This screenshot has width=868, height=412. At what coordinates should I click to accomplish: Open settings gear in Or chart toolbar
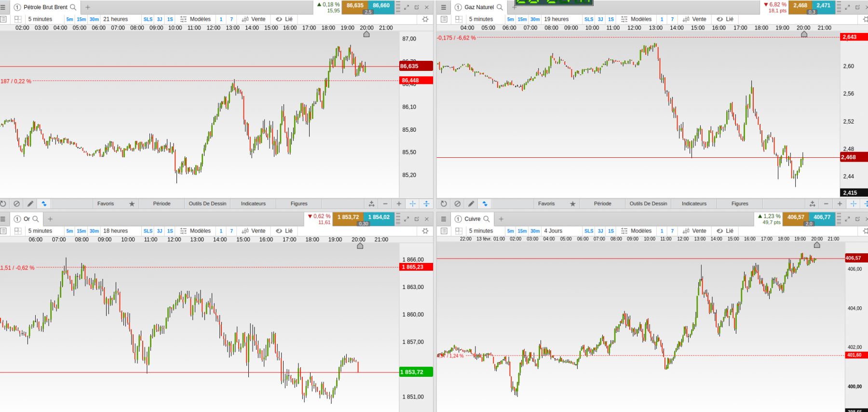425,231
